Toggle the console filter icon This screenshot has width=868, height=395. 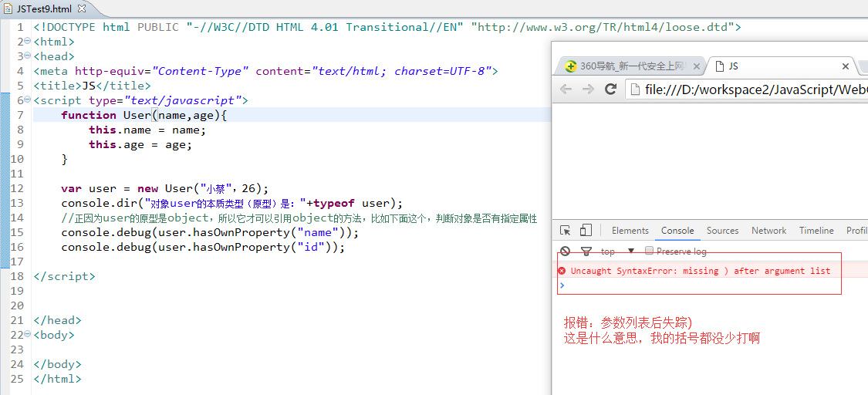point(586,252)
